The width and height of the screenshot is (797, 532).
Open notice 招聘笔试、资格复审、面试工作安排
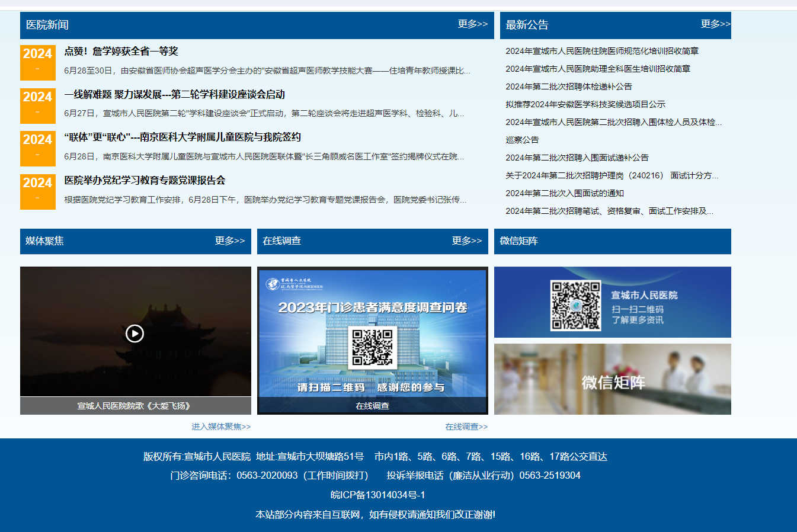[x=610, y=211]
